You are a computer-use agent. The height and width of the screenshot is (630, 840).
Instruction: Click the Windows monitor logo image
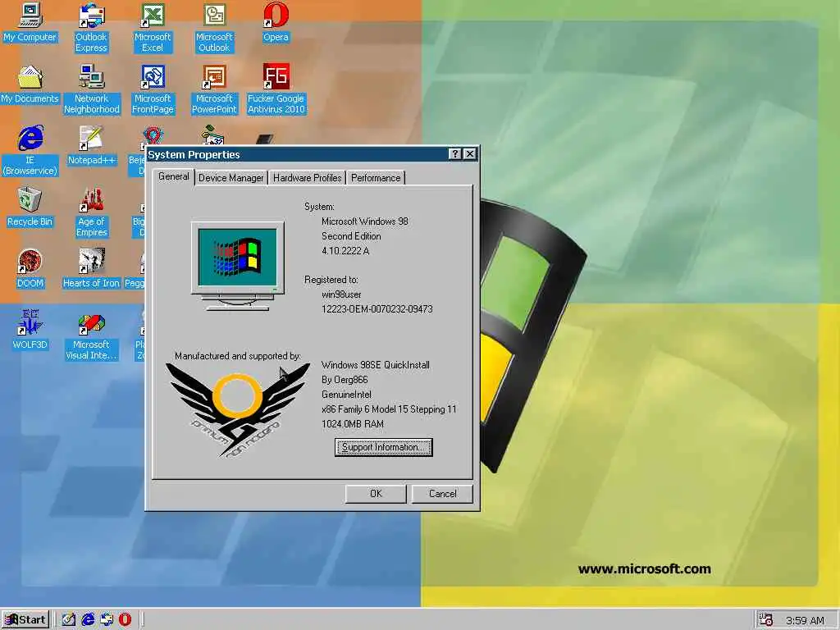(238, 266)
